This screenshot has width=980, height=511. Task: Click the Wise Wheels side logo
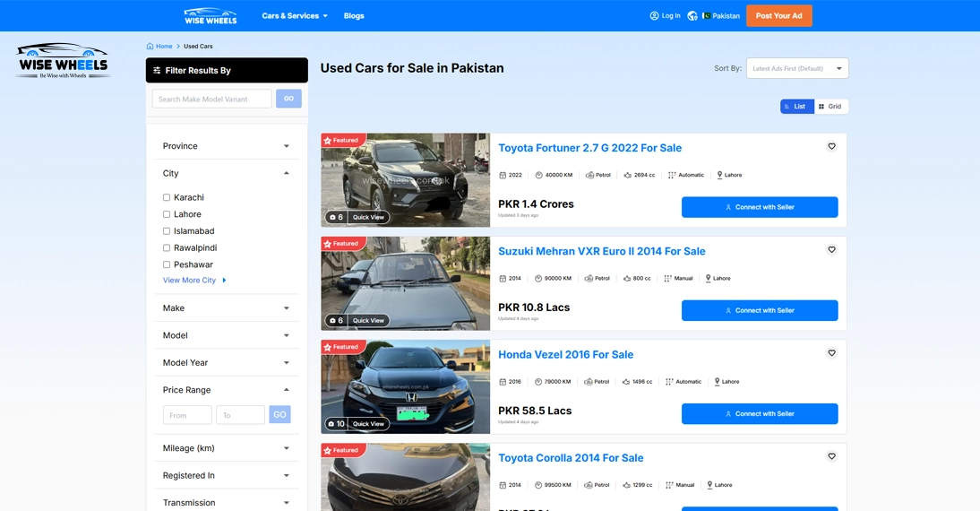63,61
